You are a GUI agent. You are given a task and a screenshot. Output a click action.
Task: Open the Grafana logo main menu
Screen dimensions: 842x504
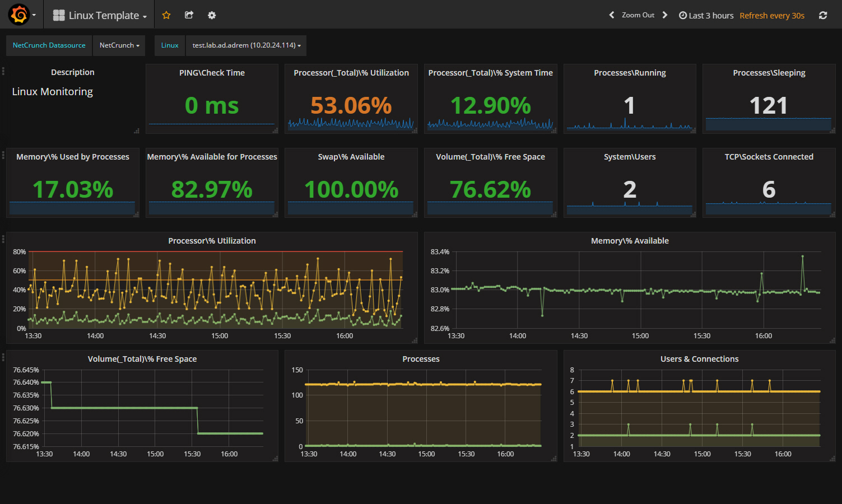[21, 15]
